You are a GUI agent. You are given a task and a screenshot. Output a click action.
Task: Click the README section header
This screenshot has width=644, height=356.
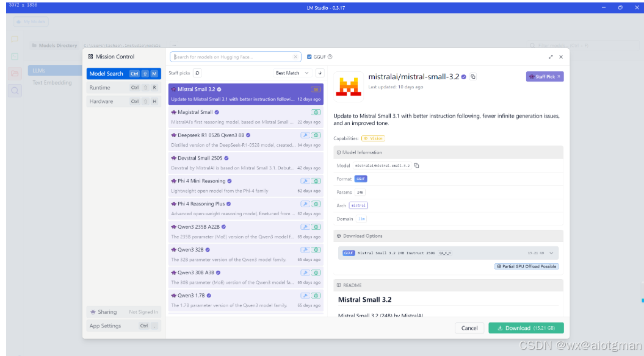pyautogui.click(x=449, y=285)
